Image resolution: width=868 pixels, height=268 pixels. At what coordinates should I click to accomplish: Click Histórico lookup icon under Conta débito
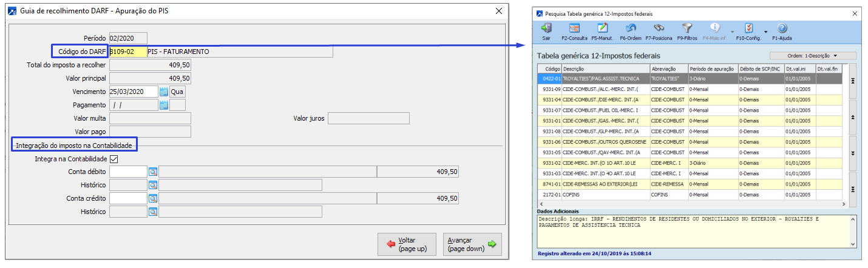[153, 185]
